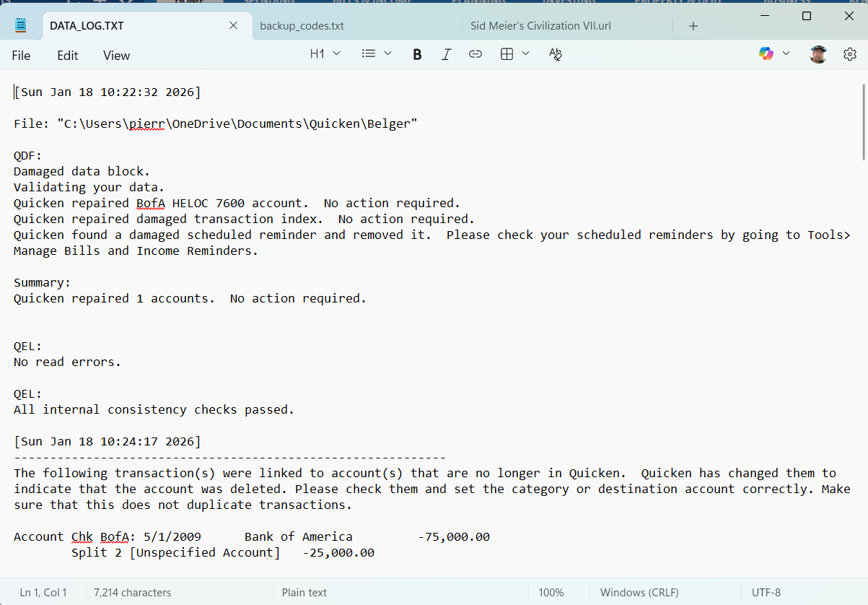Click the amount -25,000.00

338,553
